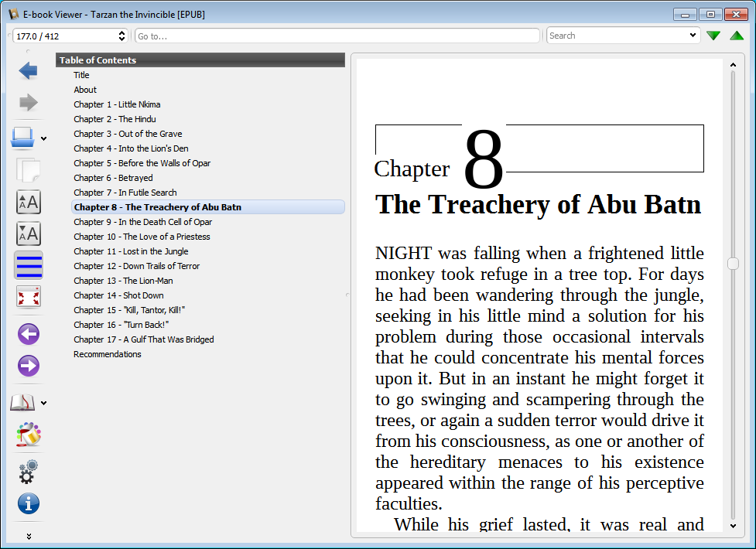This screenshot has width=756, height=549.
Task: Open Title in table of contents
Action: [81, 75]
